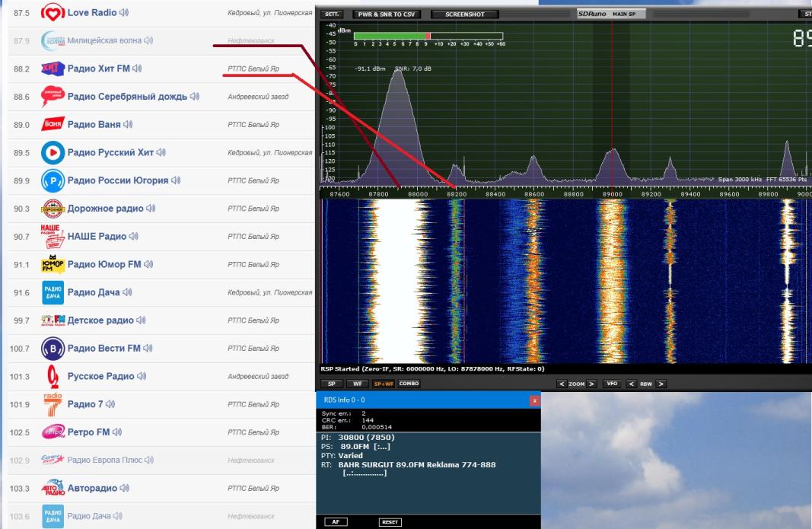Image resolution: width=812 pixels, height=529 pixels.
Task: Switch SDRuno display to WF mode
Action: 358,384
